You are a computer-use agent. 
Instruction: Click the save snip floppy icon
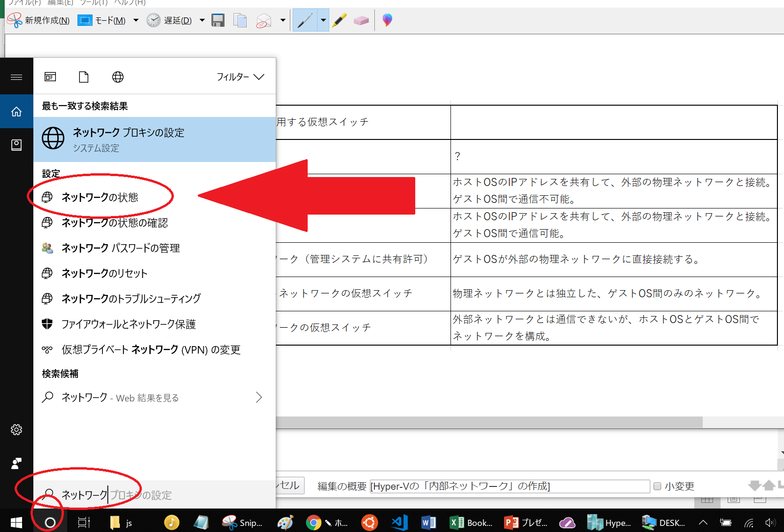(218, 21)
